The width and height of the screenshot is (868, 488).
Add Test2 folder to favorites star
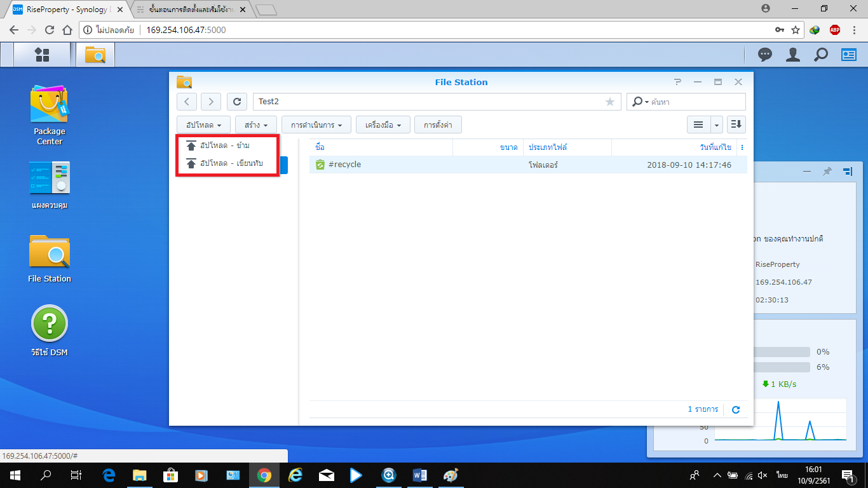pos(610,102)
